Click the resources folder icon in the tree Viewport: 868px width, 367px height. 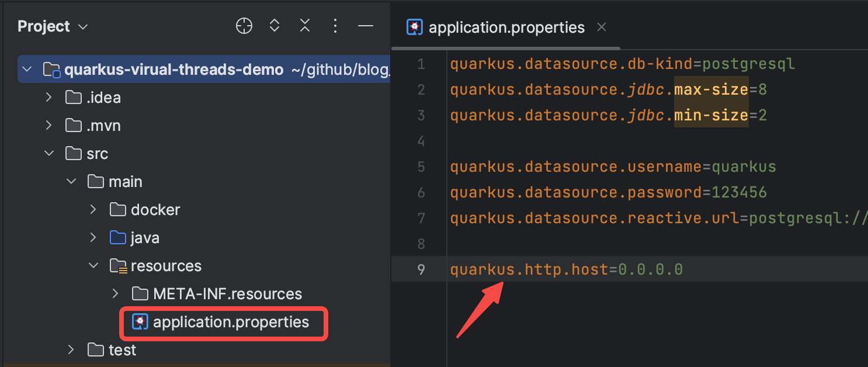click(118, 266)
